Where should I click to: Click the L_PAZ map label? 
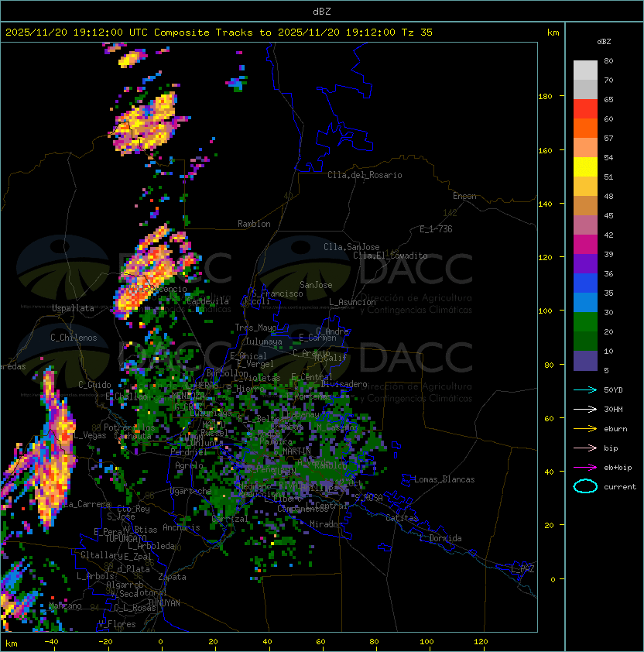(x=522, y=569)
